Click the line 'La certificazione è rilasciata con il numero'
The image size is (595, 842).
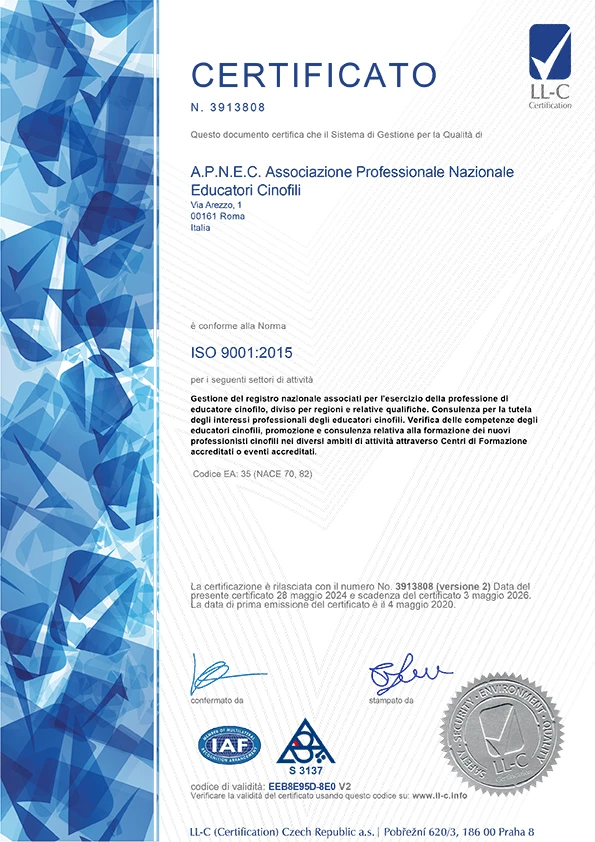click(x=360, y=586)
